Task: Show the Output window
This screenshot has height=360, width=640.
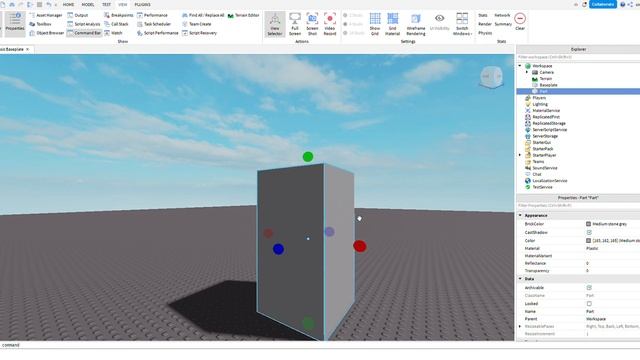Action: (x=78, y=15)
